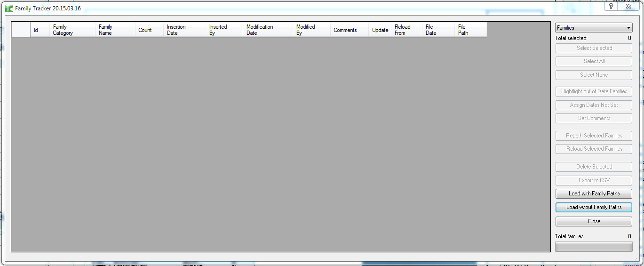Viewport: 644px width, 266px height.
Task: Click the Reload From column header
Action: pos(406,30)
